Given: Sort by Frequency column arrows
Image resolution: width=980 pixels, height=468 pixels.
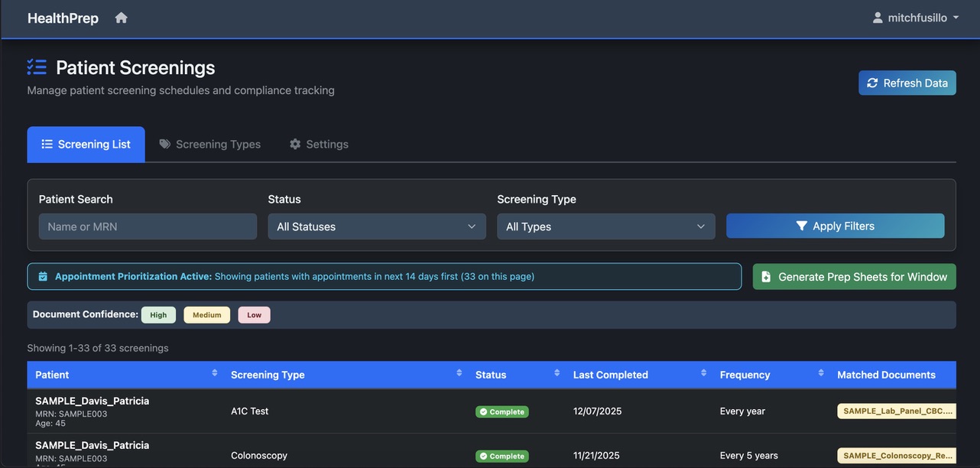Looking at the screenshot, I should tap(821, 373).
